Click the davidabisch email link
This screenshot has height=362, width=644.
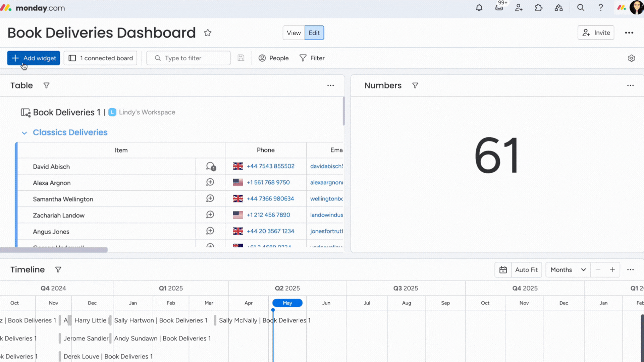tap(326, 166)
